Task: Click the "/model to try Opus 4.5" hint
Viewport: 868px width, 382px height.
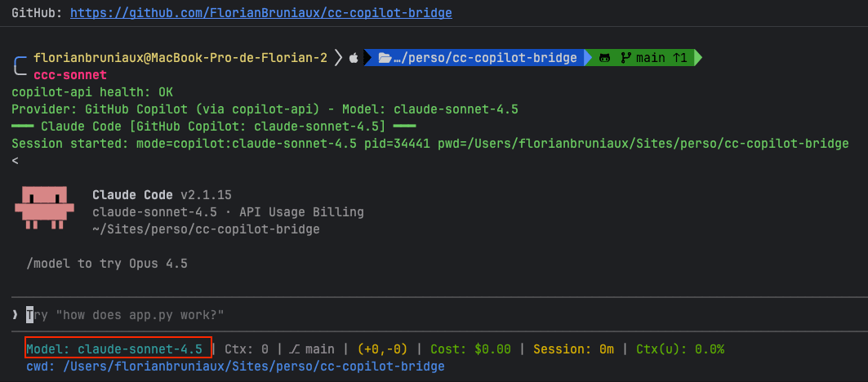Action: click(107, 264)
